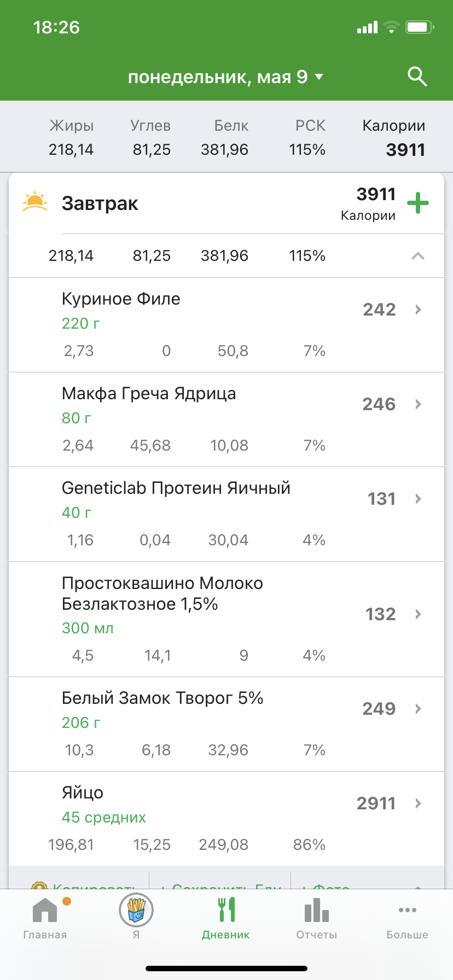Viewport: 453px width, 980px height.
Task: Tap the Завтрак meal header title
Action: 100,203
